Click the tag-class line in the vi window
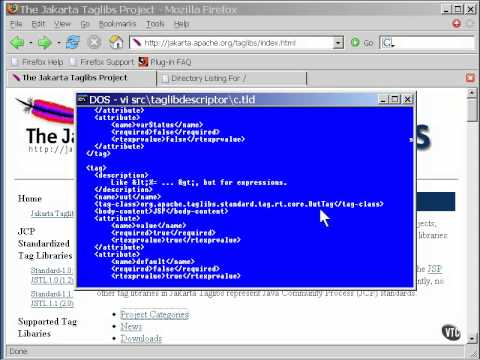The width and height of the screenshot is (480, 360). click(x=239, y=204)
